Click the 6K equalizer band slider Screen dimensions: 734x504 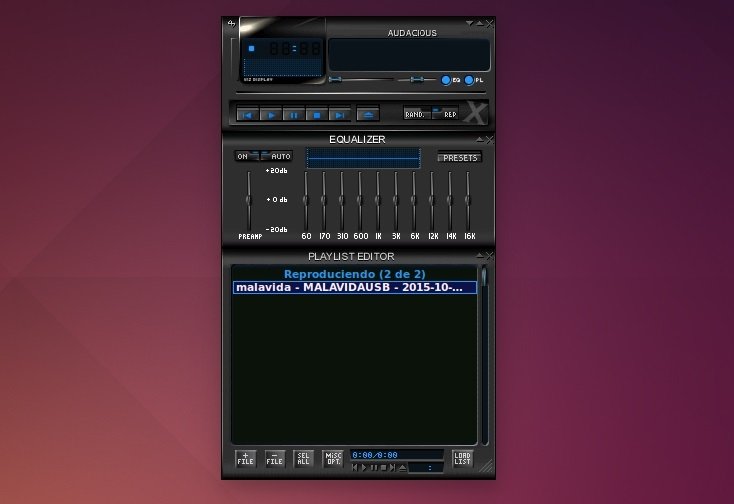(414, 200)
